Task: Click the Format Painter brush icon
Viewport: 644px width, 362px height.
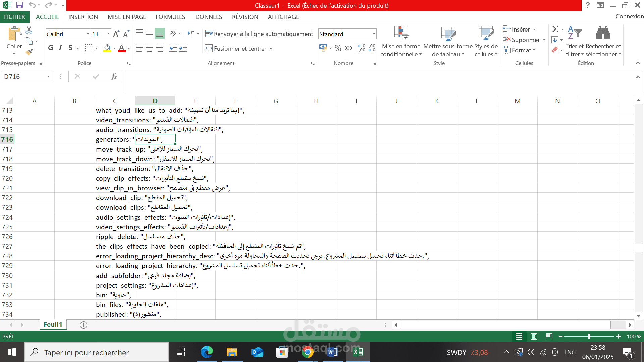Action: tap(29, 52)
